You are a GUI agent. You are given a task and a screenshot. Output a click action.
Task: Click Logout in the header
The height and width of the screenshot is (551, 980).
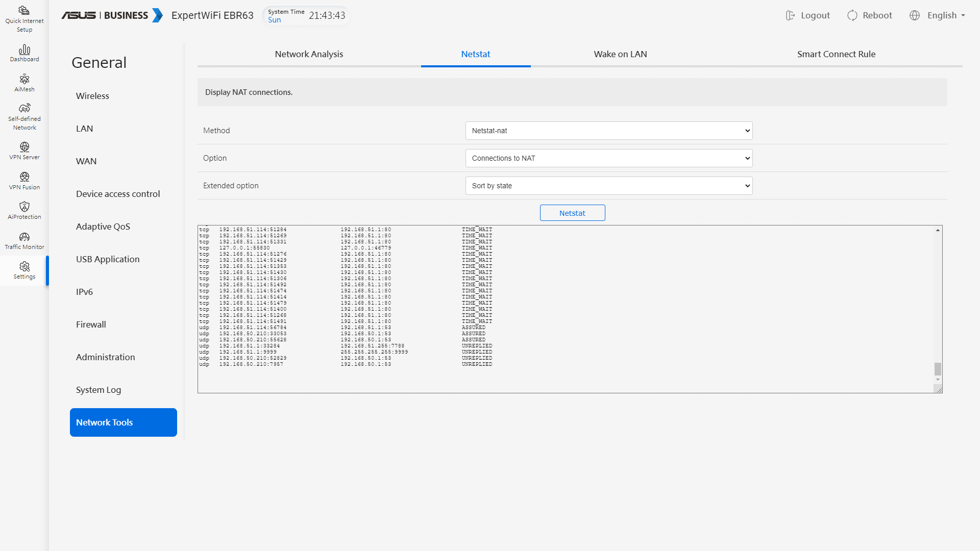coord(807,15)
